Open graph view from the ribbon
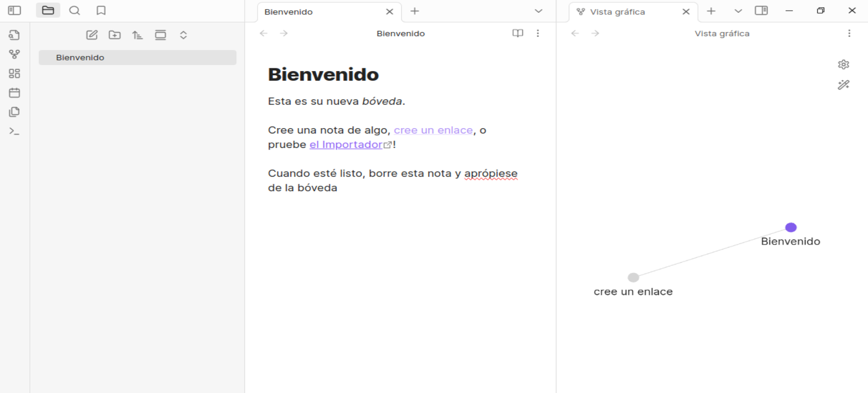The image size is (868, 393). (x=14, y=54)
